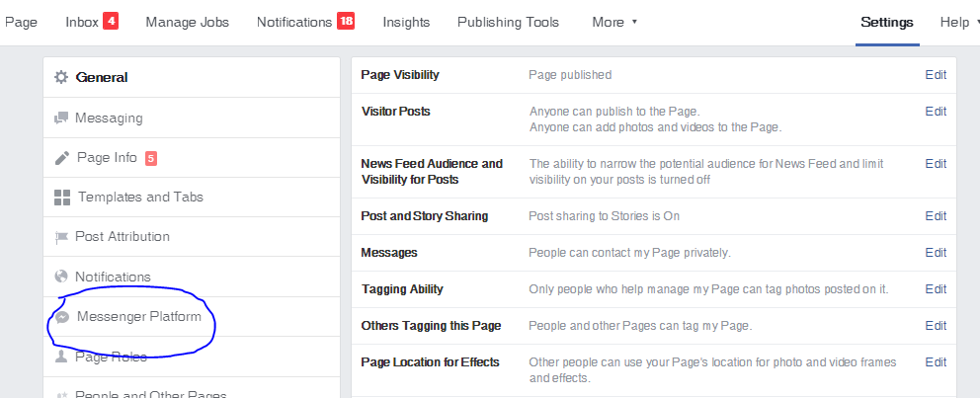Select the Settings tab
The width and height of the screenshot is (980, 398).
point(887,23)
